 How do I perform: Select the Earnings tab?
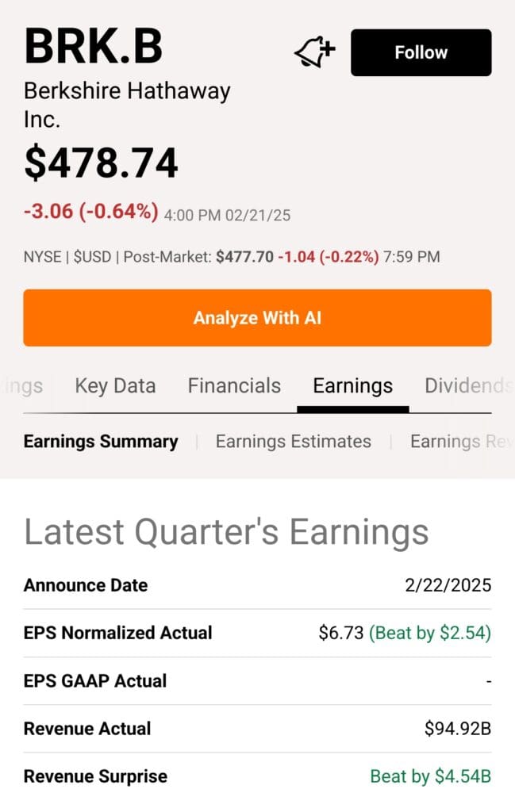[352, 386]
